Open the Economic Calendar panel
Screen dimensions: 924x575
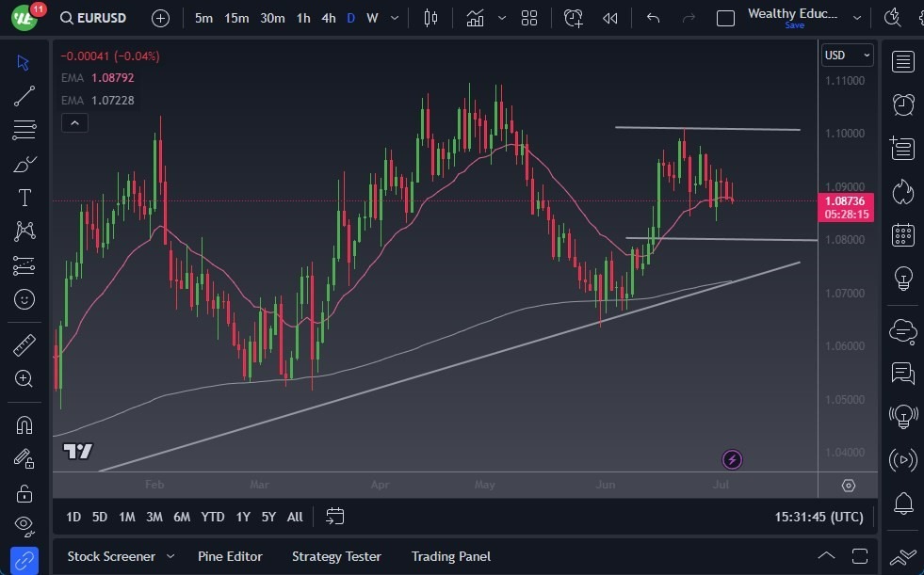(902, 234)
